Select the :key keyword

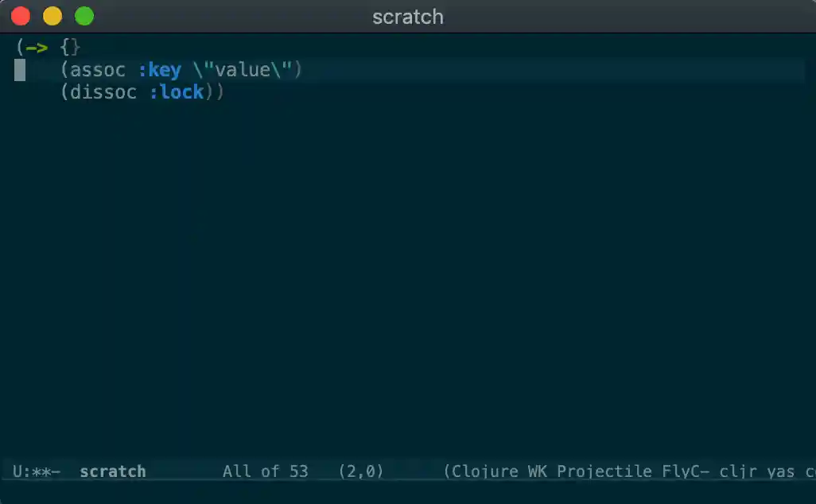click(x=159, y=70)
